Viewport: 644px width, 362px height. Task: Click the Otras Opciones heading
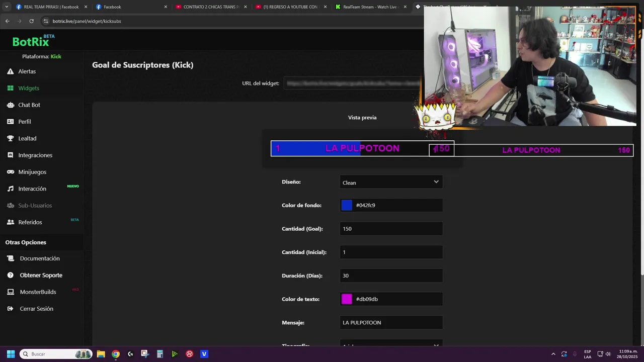[26, 242]
